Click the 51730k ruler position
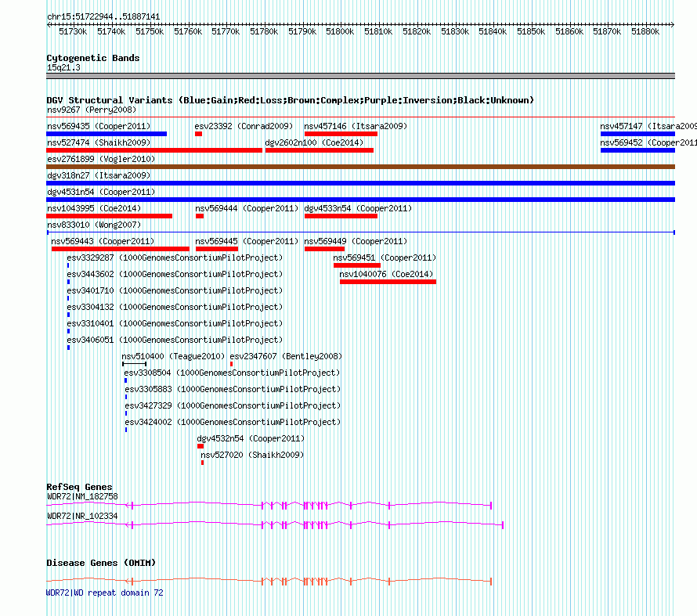 tap(73, 31)
